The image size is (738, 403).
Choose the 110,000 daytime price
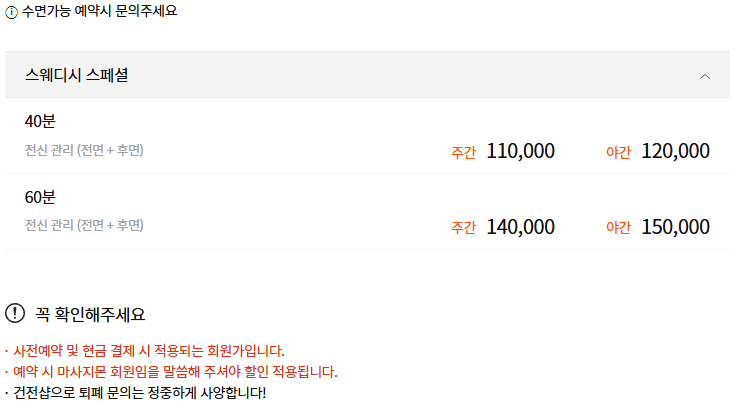(x=520, y=151)
